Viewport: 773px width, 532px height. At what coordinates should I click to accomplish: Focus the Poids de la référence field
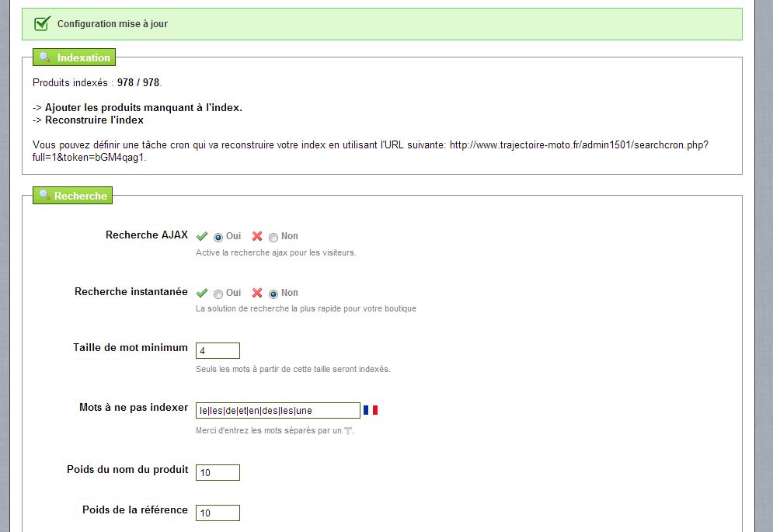click(x=218, y=513)
